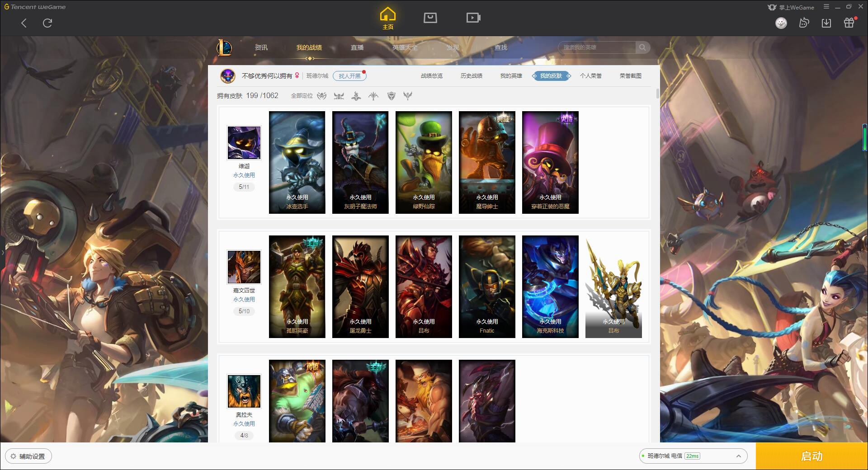Open the 资讯 tab
The width and height of the screenshot is (868, 470).
pos(261,47)
